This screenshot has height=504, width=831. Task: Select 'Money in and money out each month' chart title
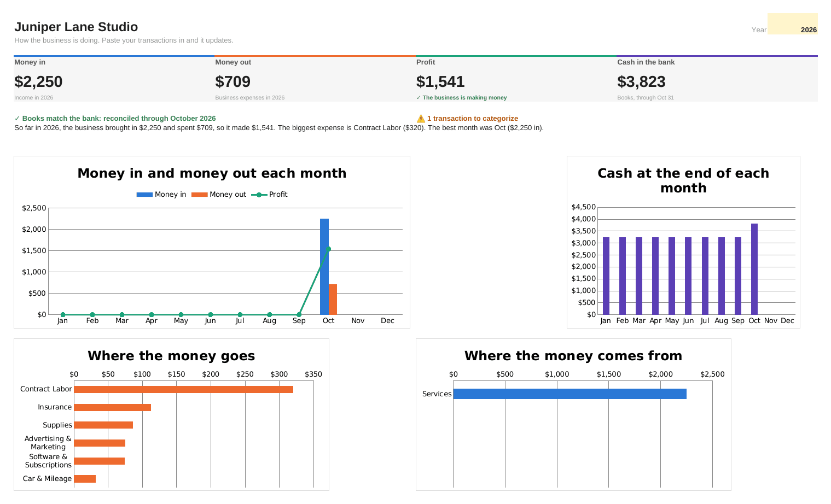pos(212,173)
